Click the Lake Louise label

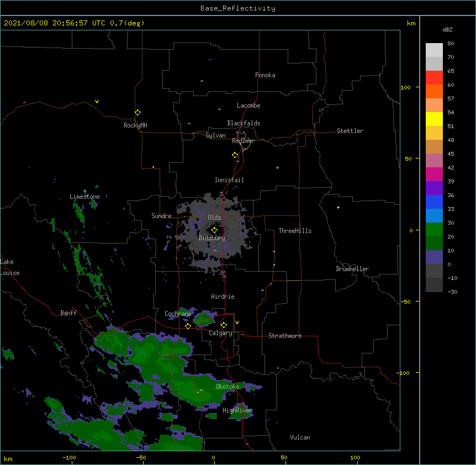(x=9, y=267)
